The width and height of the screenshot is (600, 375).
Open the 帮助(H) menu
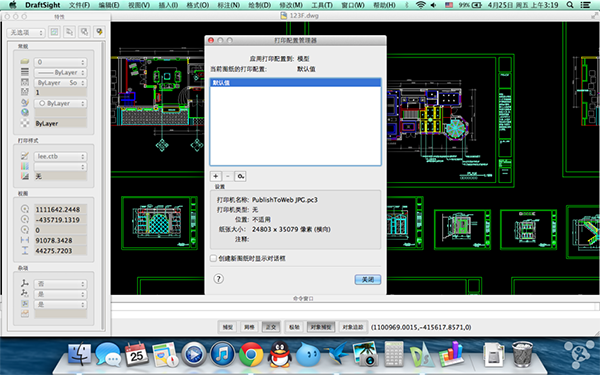coord(384,5)
